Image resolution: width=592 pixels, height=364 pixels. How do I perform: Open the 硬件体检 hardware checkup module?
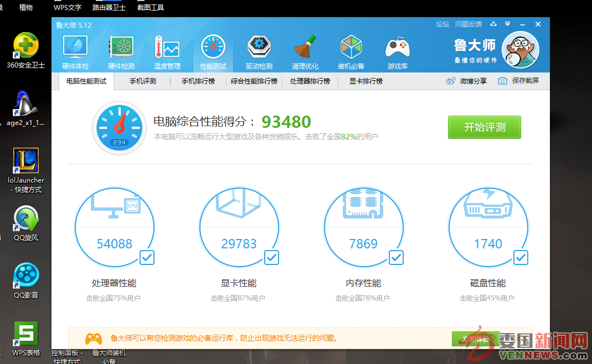click(75, 53)
